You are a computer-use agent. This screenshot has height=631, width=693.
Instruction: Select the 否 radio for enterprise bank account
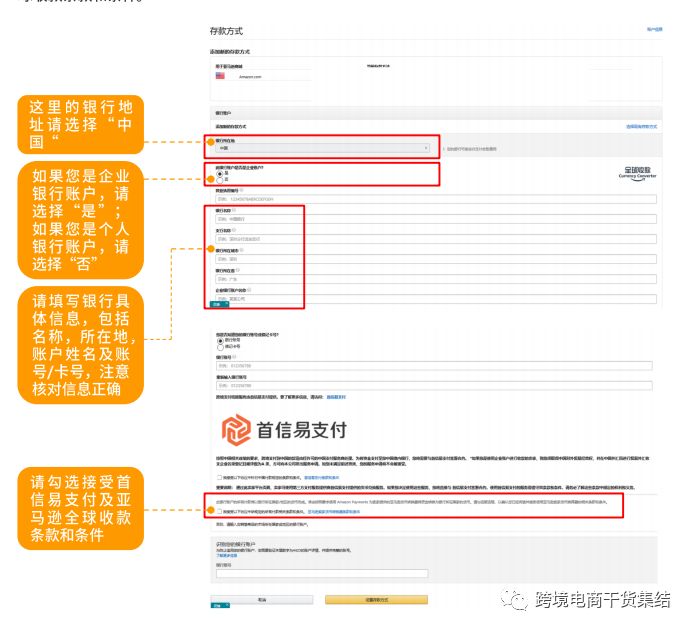coord(220,180)
